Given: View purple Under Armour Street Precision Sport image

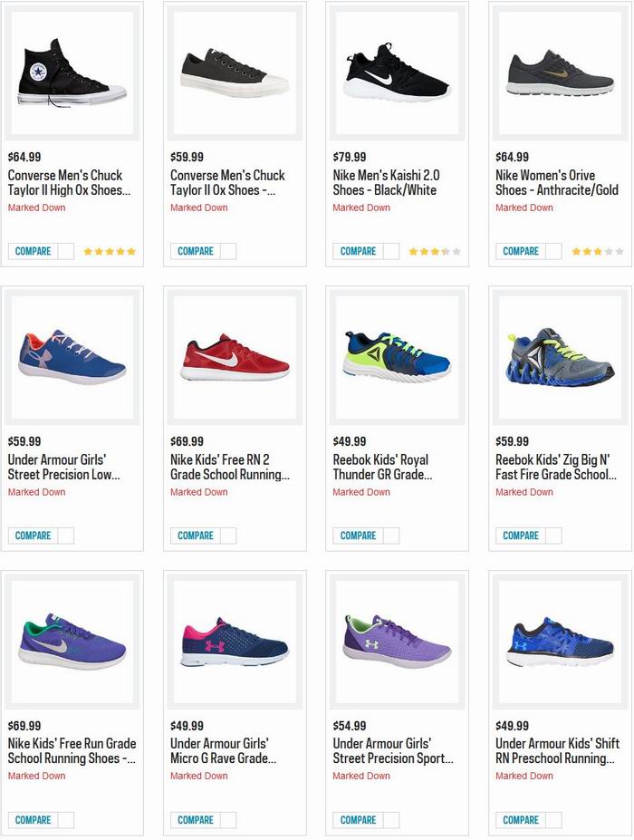Looking at the screenshot, I should 397,642.
